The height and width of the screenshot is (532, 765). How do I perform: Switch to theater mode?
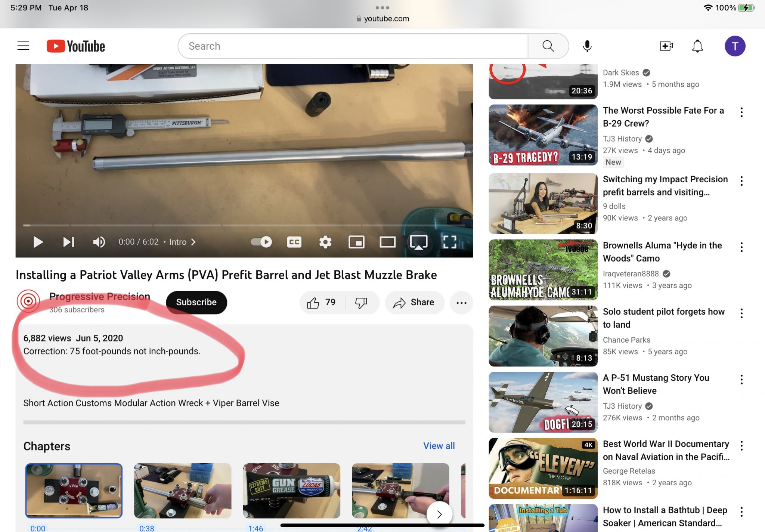point(387,242)
